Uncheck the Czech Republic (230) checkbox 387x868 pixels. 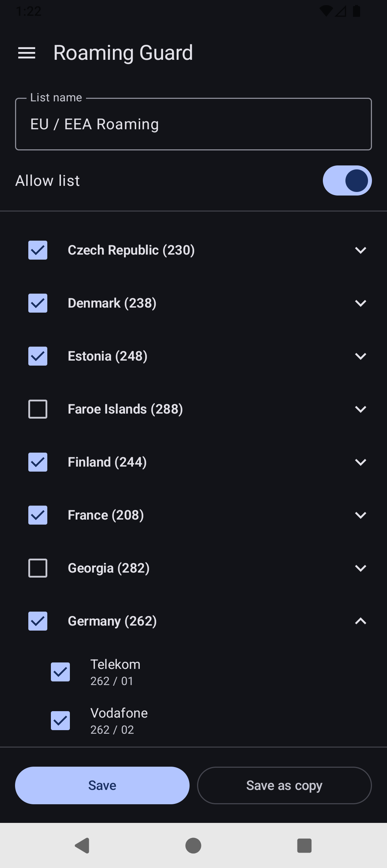(x=38, y=250)
